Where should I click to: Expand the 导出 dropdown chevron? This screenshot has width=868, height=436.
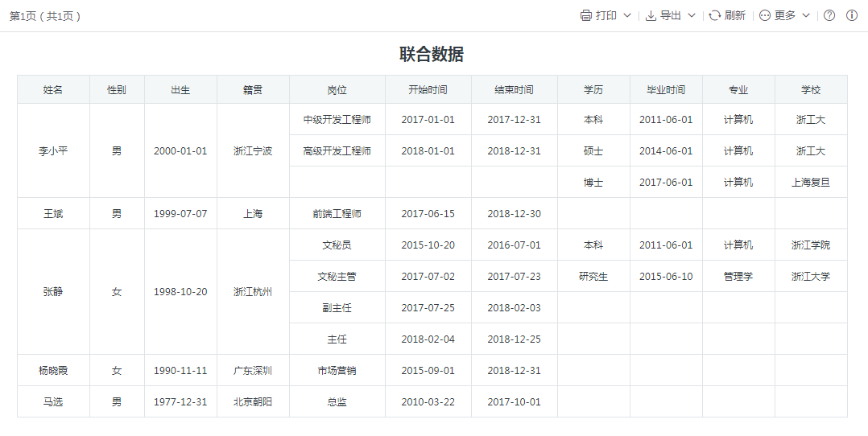pyautogui.click(x=692, y=16)
